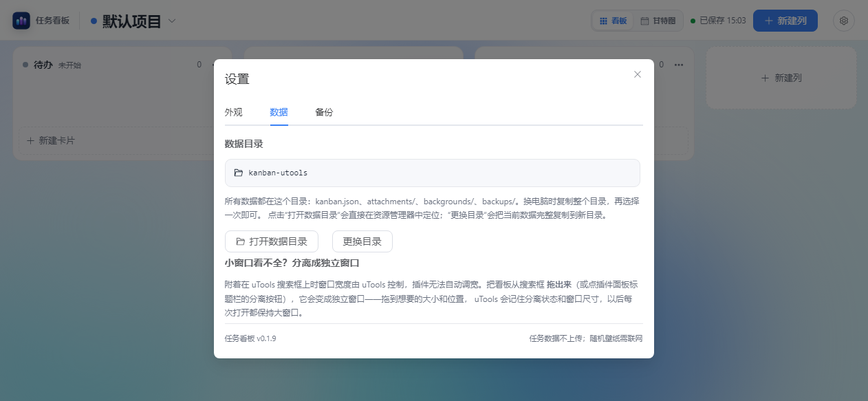The width and height of the screenshot is (868, 401).
Task: Click the 数据目录 section heading
Action: pyautogui.click(x=244, y=144)
